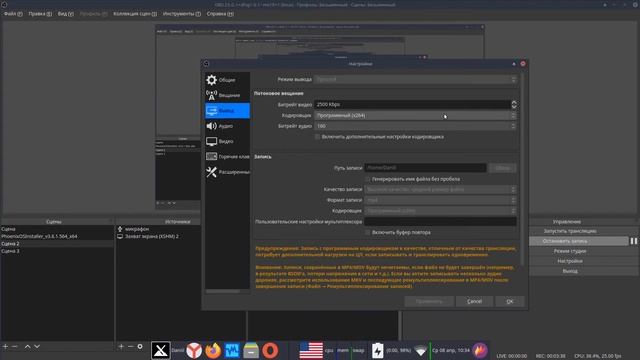Click the Apply button in settings dialog
This screenshot has height=360, width=640.
[429, 301]
